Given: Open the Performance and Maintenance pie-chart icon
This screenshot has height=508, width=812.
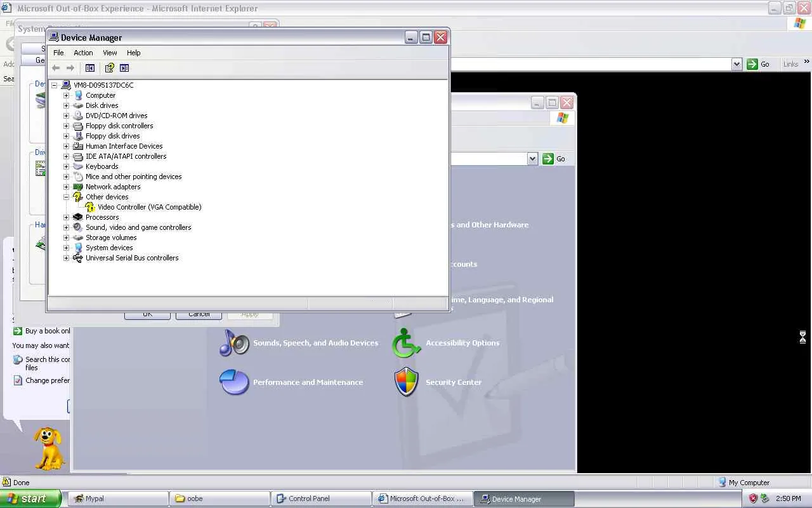Looking at the screenshot, I should pyautogui.click(x=234, y=382).
